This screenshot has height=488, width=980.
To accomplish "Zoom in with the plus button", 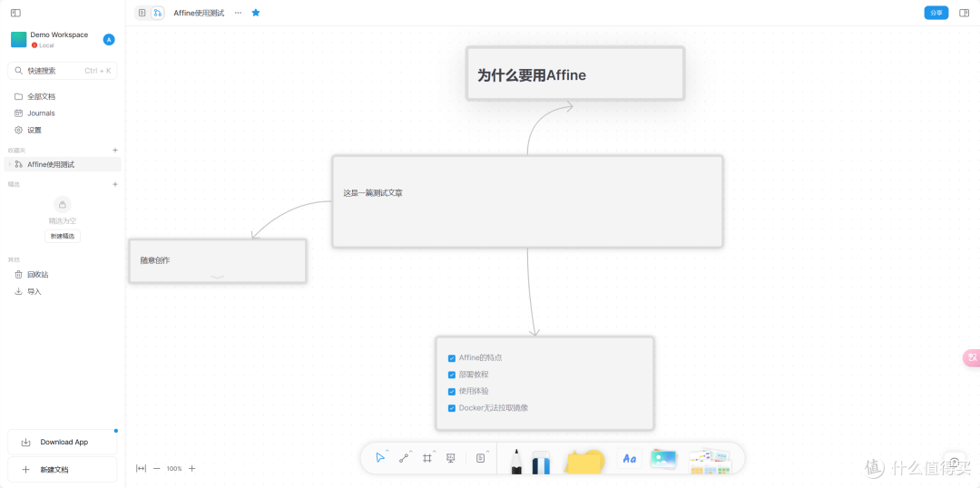I will tap(191, 469).
